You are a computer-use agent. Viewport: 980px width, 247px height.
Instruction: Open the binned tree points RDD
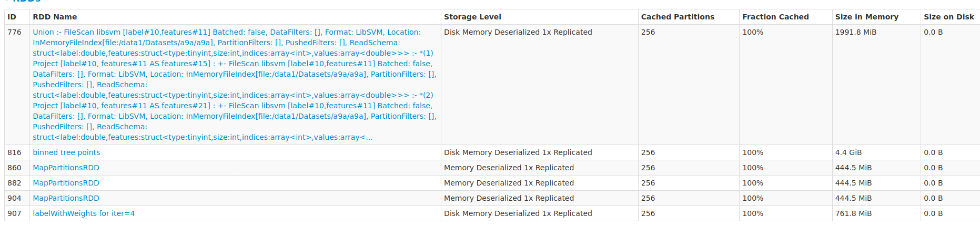(x=66, y=152)
